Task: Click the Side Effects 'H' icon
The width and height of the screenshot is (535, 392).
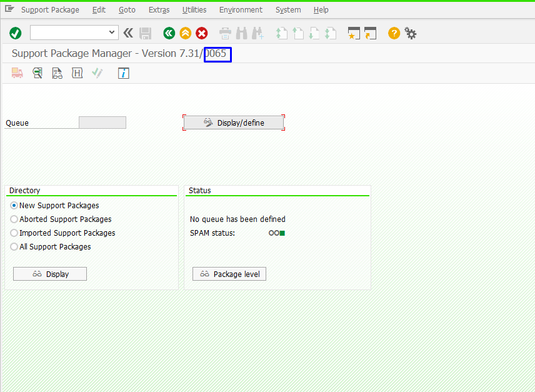Action: point(77,73)
